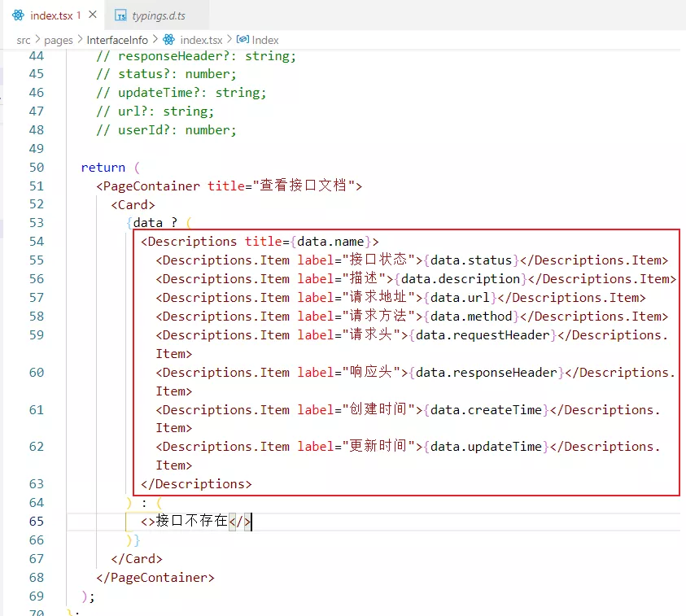686x616 pixels.
Task: Click data.name in the Descriptions title
Action: 330,242
